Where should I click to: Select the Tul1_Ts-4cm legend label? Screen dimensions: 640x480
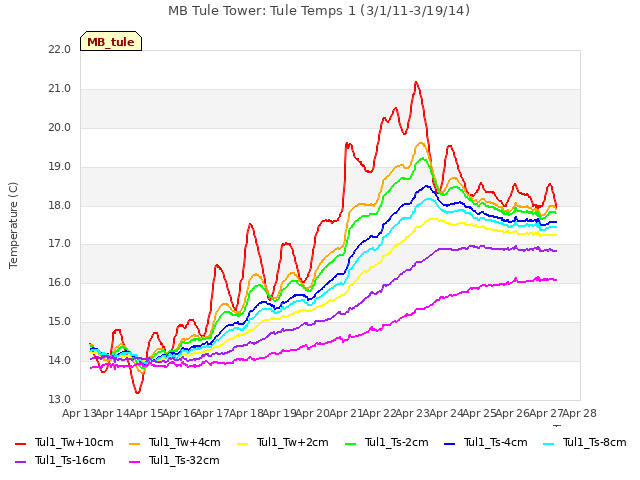coord(496,442)
